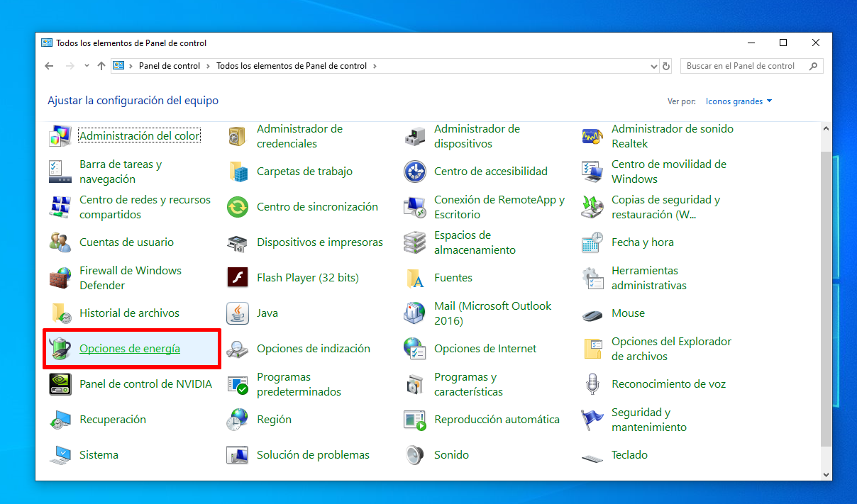This screenshot has width=857, height=504.
Task: Open Espacios de almacenamiento icon
Action: pyautogui.click(x=414, y=242)
